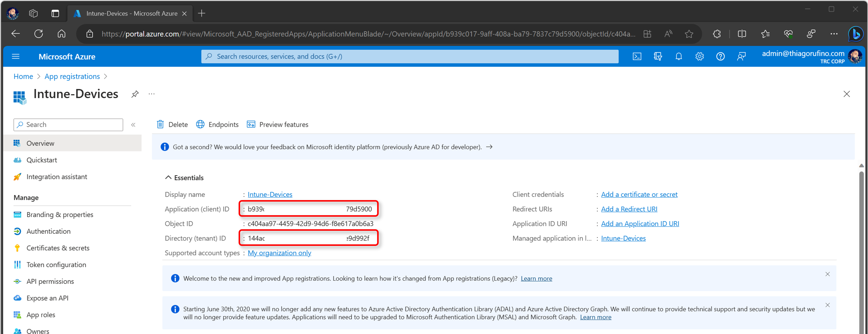Open the feedback icon in Azure header
This screenshot has width=868, height=334.
pyautogui.click(x=741, y=57)
